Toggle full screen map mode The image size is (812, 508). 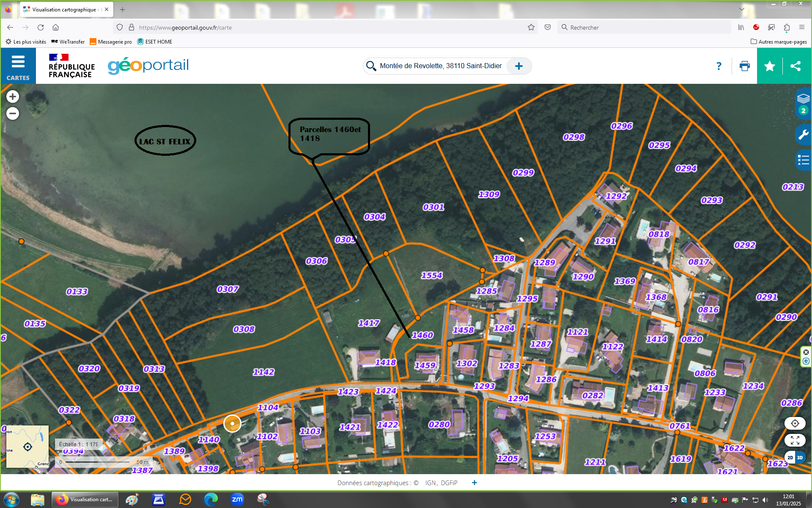point(795,440)
